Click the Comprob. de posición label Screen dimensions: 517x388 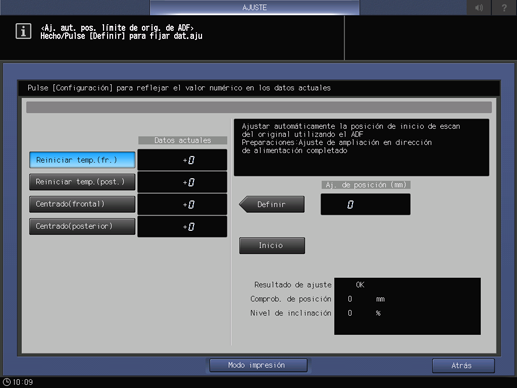point(291,299)
